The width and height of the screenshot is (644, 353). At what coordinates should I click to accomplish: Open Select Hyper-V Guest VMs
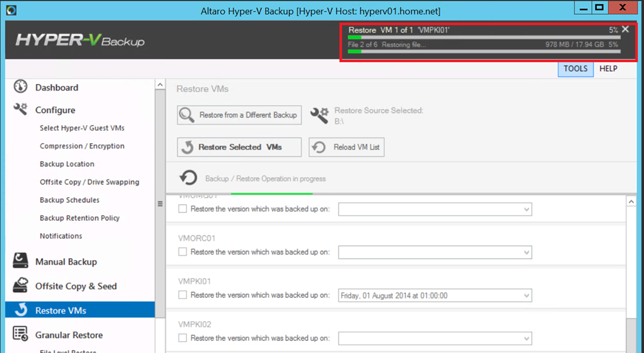(x=82, y=128)
